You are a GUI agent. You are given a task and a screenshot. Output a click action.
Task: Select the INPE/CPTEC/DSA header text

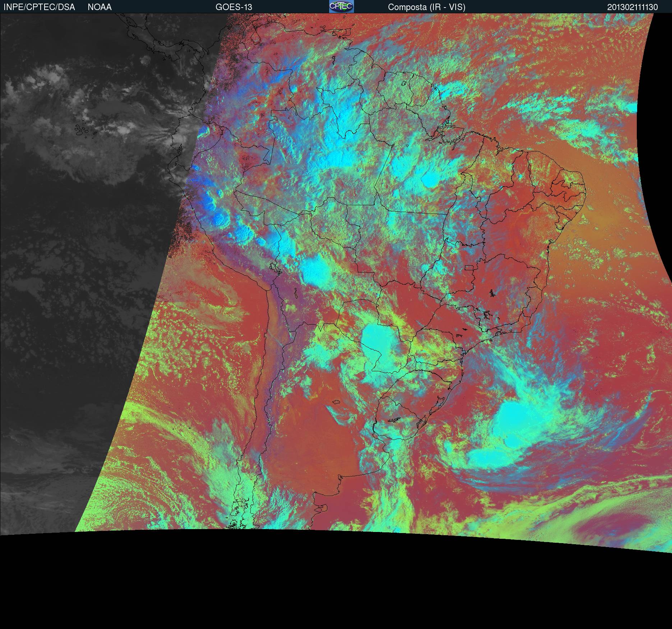[x=39, y=7]
